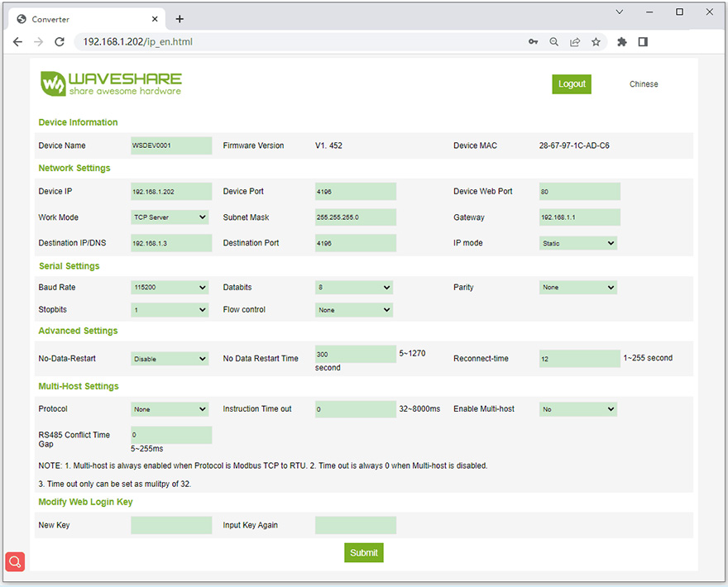Click the Device IP input field
This screenshot has width=728, height=587.
pos(171,192)
